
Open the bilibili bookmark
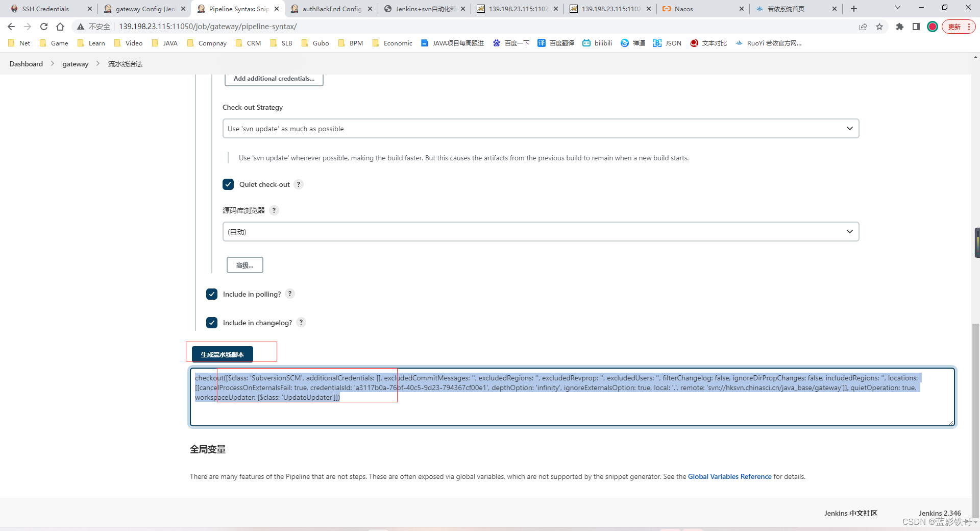[x=597, y=43]
